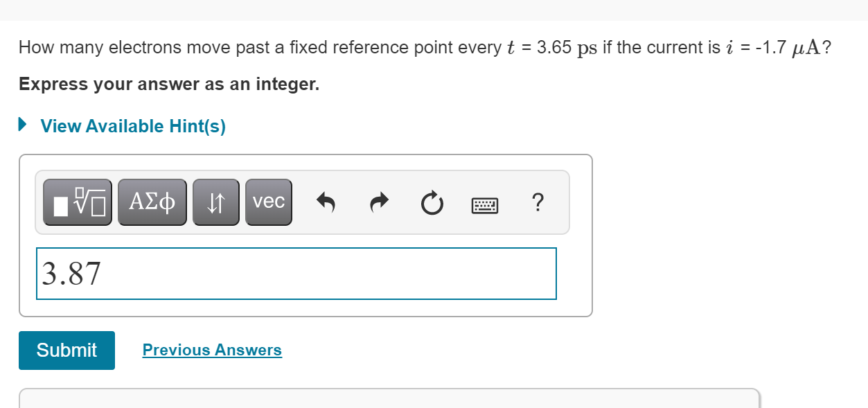The width and height of the screenshot is (868, 408).
Task: Open the equation editor help question mark
Action: click(538, 202)
